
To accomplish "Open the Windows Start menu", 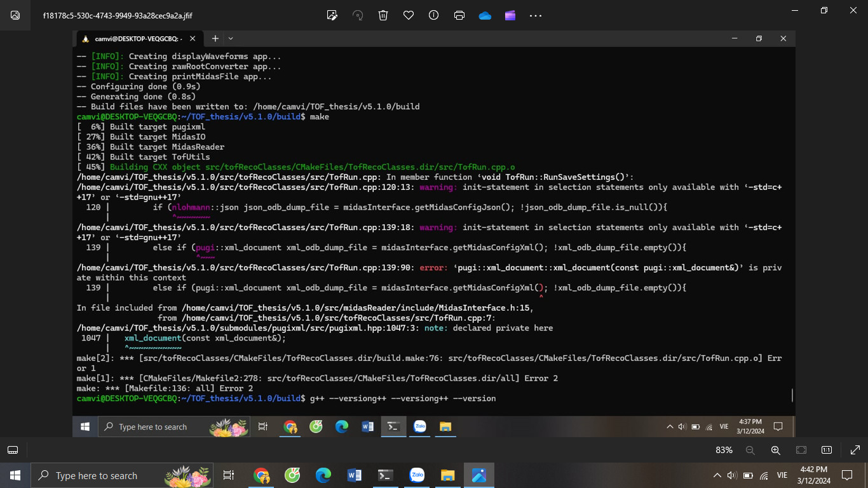I will click(x=14, y=475).
